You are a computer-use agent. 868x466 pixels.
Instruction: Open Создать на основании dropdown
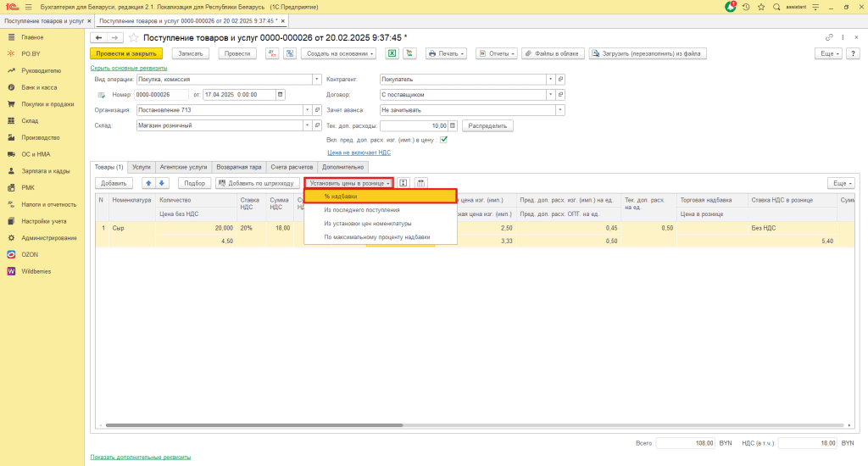click(339, 53)
